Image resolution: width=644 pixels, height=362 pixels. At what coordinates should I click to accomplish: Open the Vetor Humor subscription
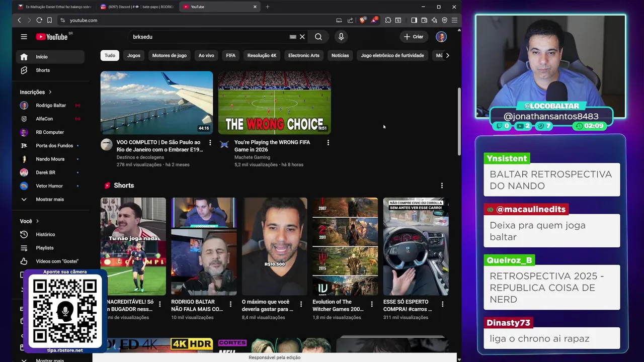coord(50,186)
